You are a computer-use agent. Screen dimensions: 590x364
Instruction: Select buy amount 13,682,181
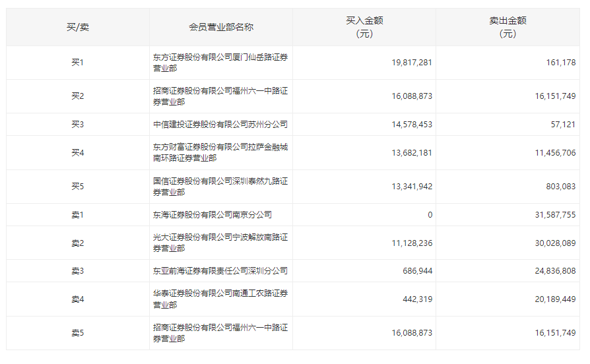(412, 153)
